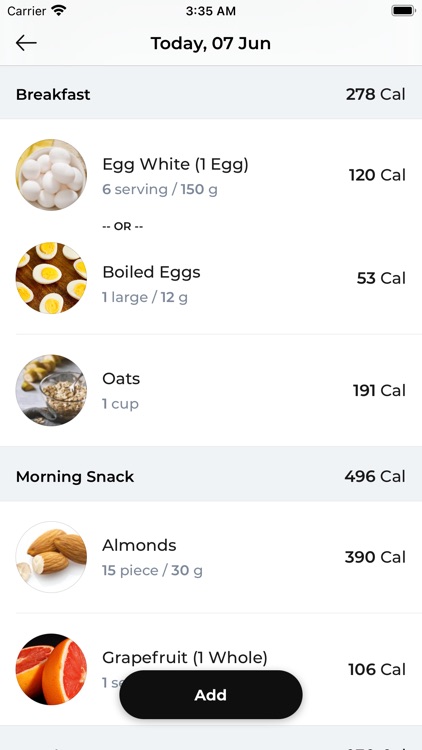Select the Breakfast section header

click(211, 94)
